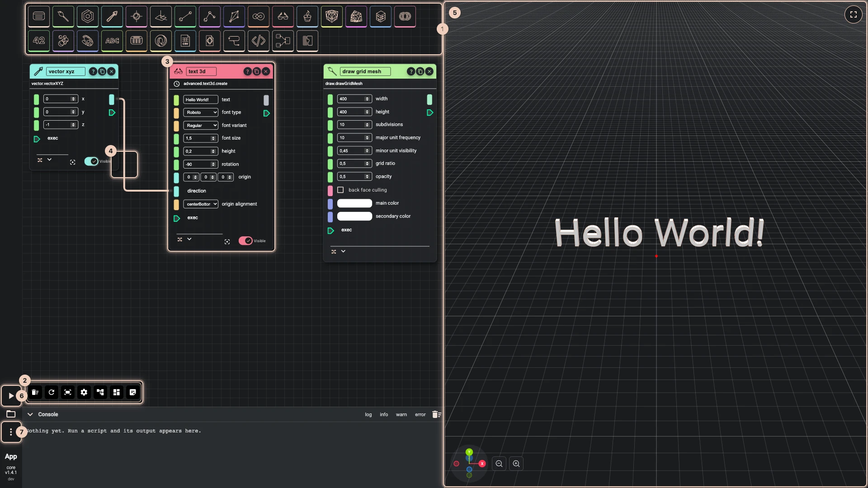The width and height of the screenshot is (868, 488).
Task: Run the script with play button
Action: click(11, 396)
